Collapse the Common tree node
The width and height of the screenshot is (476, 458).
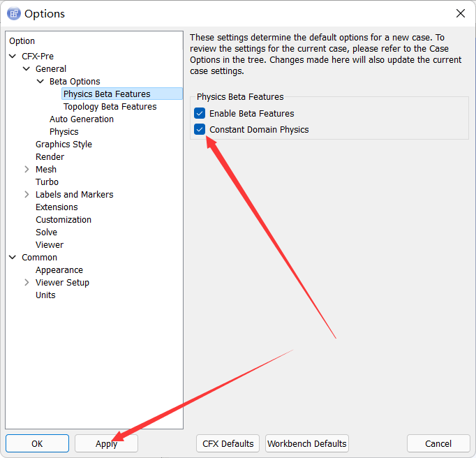coord(13,257)
